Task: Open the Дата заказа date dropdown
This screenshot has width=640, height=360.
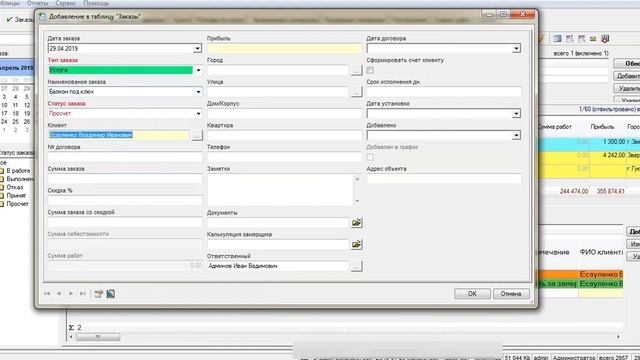Action: click(198, 49)
